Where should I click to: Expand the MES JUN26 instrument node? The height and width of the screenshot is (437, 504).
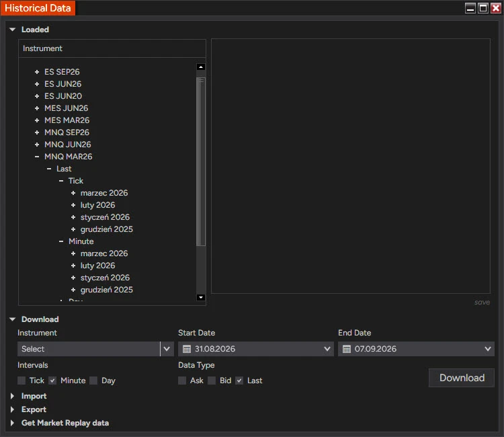37,108
